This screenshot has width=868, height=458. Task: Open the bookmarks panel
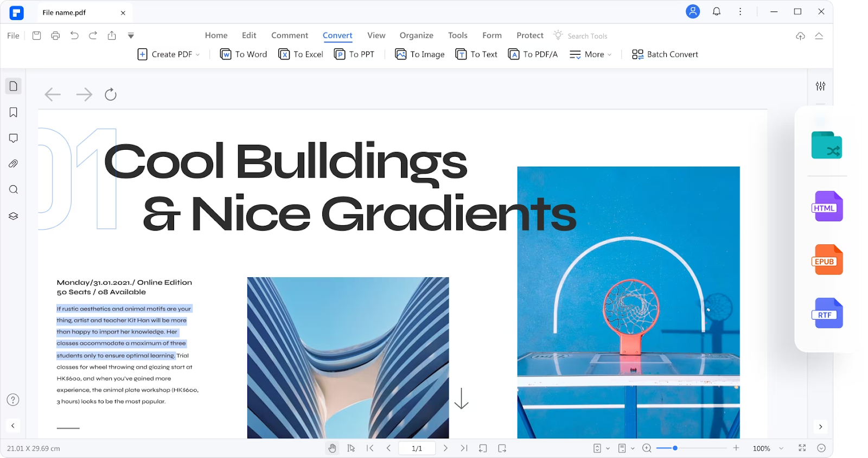[14, 112]
